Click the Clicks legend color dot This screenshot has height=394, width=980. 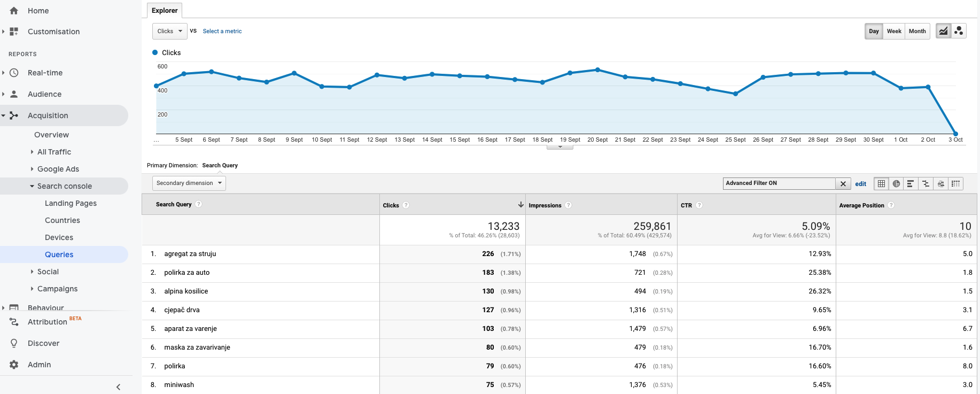coord(155,52)
